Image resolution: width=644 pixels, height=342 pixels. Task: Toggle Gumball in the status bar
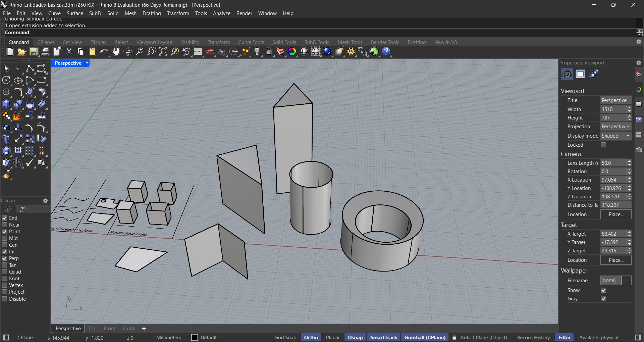(425, 337)
